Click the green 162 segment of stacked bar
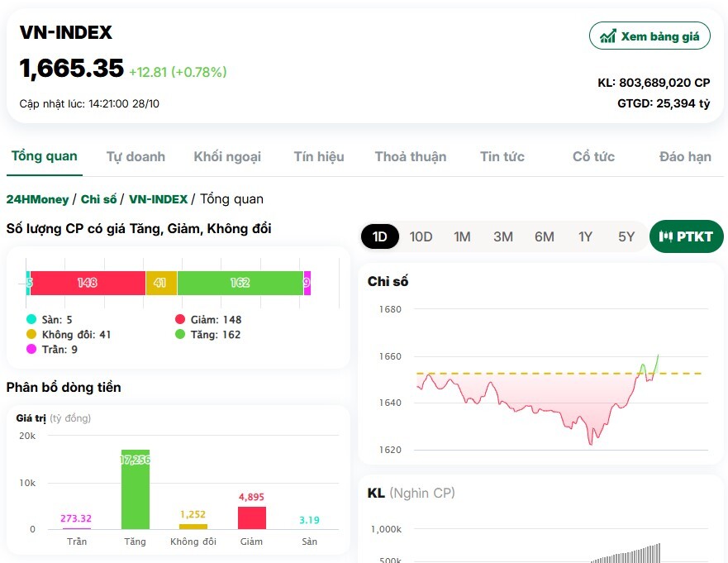The image size is (728, 563). coord(240,283)
